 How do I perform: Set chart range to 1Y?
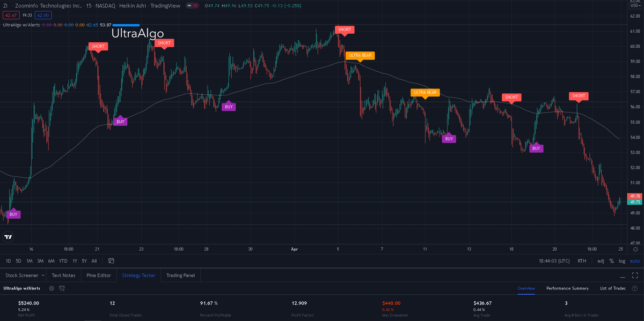(x=75, y=261)
